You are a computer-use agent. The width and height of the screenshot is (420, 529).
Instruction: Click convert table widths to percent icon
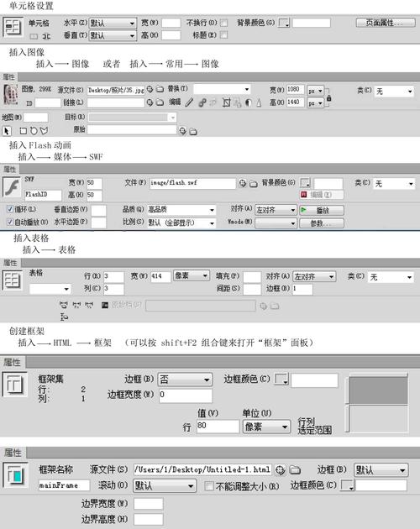tap(89, 305)
